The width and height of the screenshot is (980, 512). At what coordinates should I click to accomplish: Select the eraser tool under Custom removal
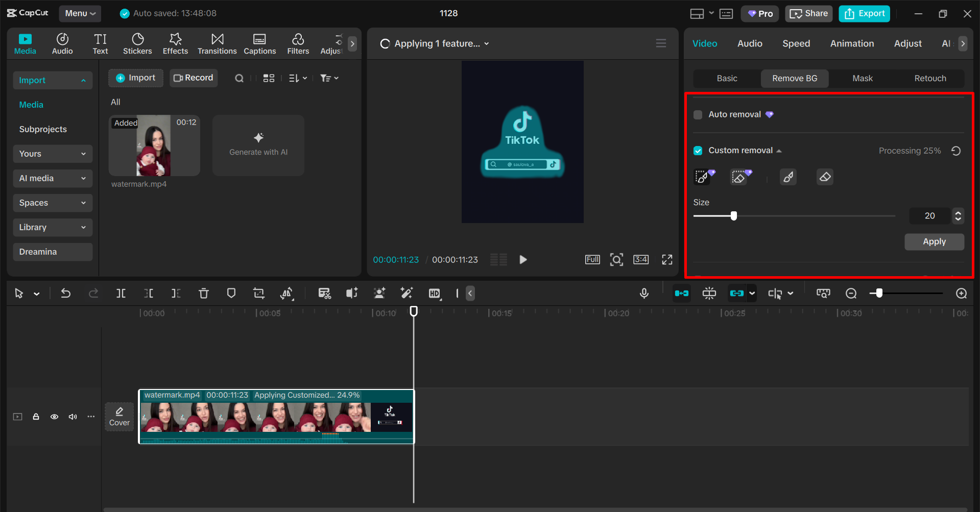click(x=824, y=177)
